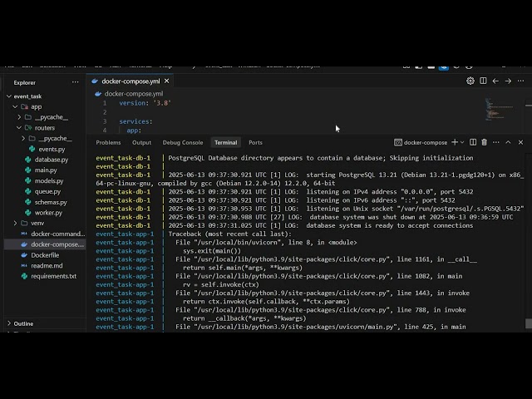Click the docker-compose.yml breadcrumb
This screenshot has height=399, width=532.
(134, 94)
